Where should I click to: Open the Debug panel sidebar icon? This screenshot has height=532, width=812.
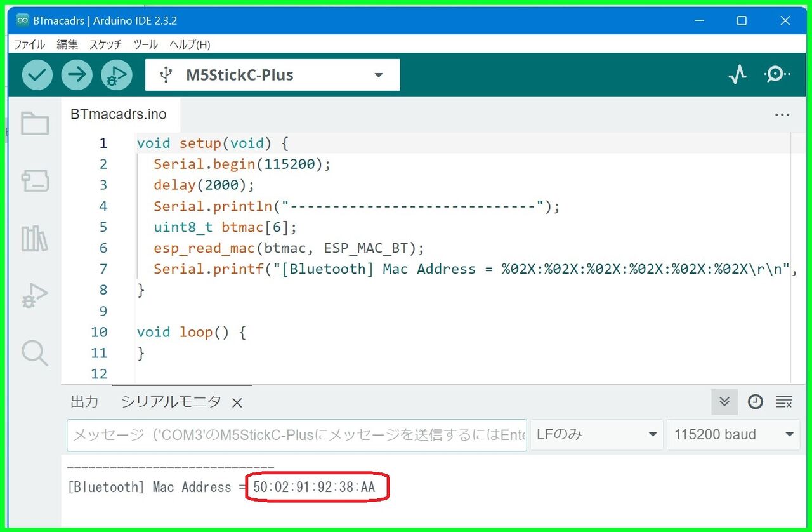point(35,295)
